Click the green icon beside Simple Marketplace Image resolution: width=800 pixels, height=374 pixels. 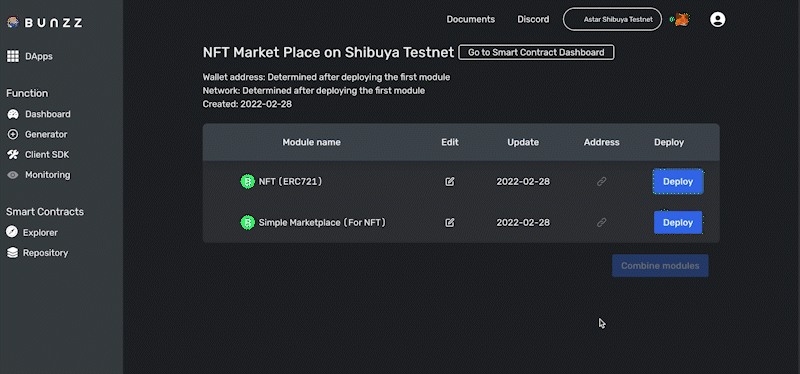247,222
